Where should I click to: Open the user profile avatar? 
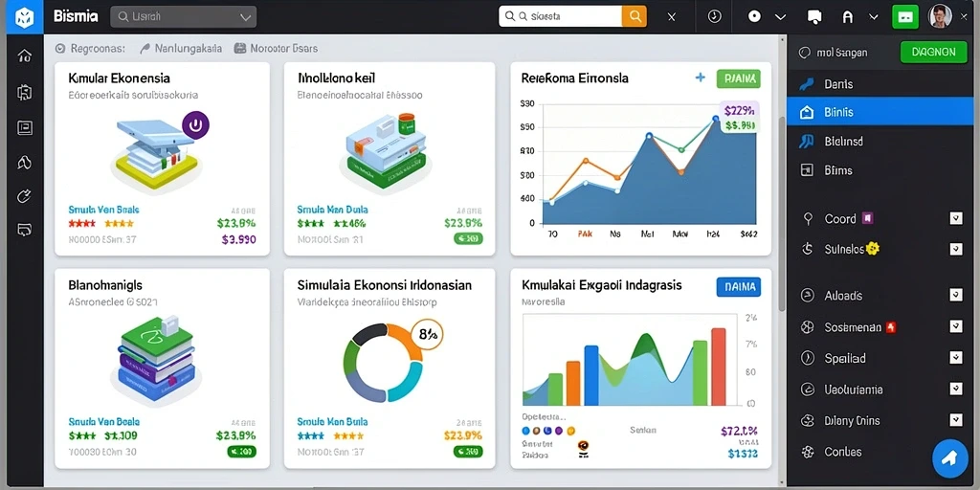click(x=940, y=16)
